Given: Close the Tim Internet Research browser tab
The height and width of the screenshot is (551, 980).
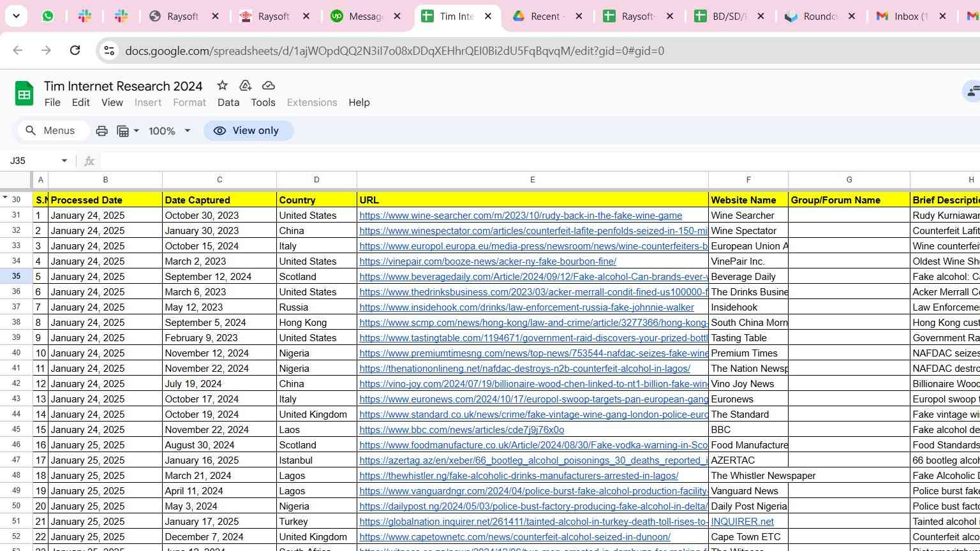Looking at the screenshot, I should pyautogui.click(x=488, y=16).
